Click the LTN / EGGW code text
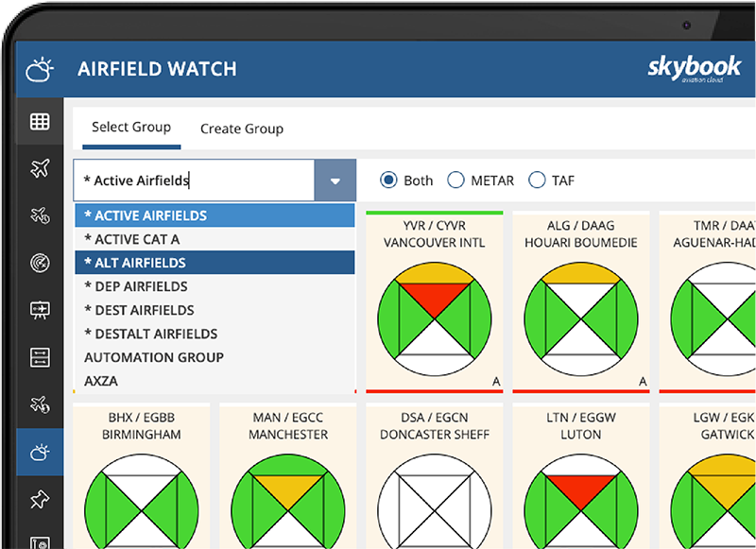 tap(581, 418)
